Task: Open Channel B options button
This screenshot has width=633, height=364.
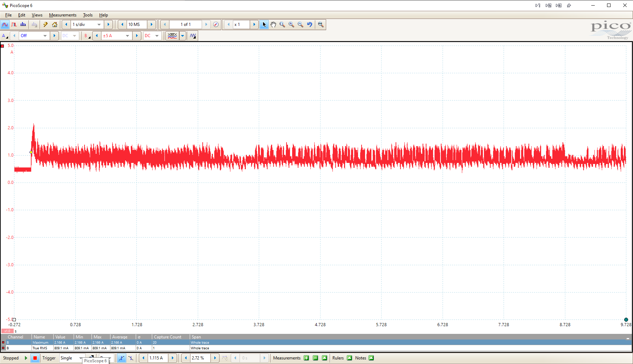Action: point(87,36)
